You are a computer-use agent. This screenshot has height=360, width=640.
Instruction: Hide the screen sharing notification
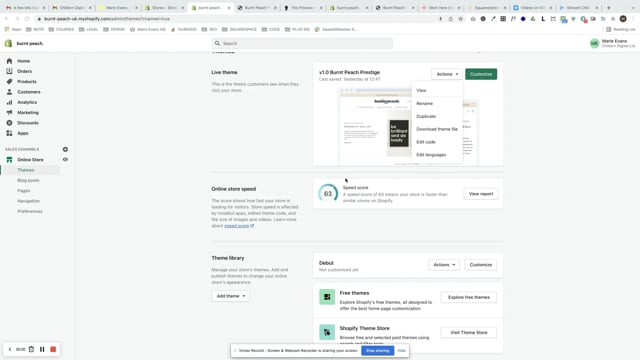tap(402, 351)
